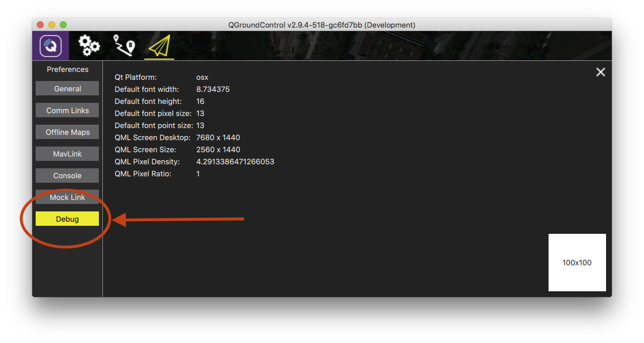Click the Default font height value 16
The width and height of the screenshot is (644, 343).
tap(200, 101)
